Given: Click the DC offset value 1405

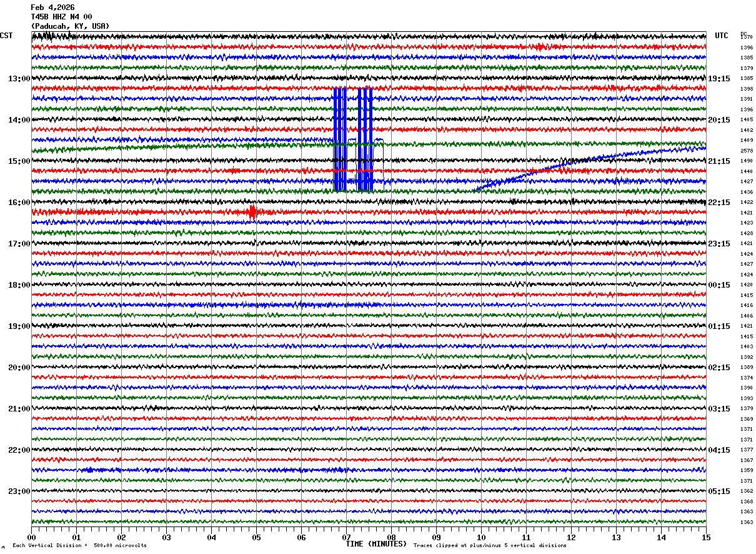Looking at the screenshot, I should tap(747, 120).
